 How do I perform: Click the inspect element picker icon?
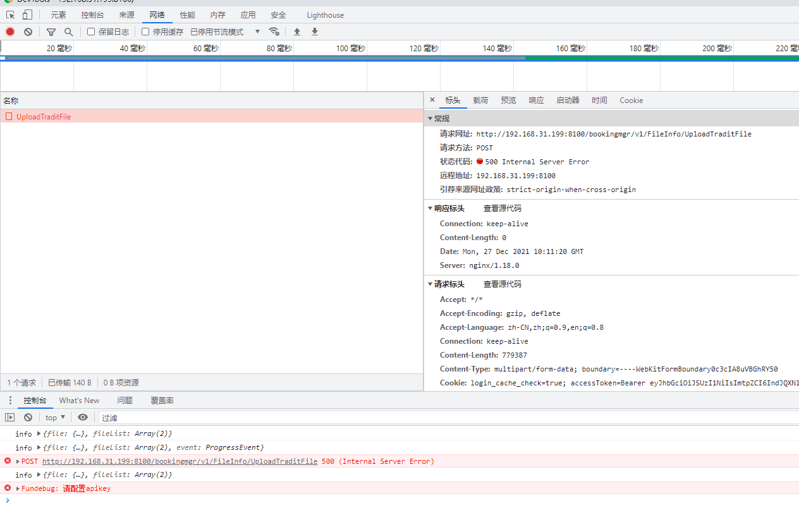(10, 15)
